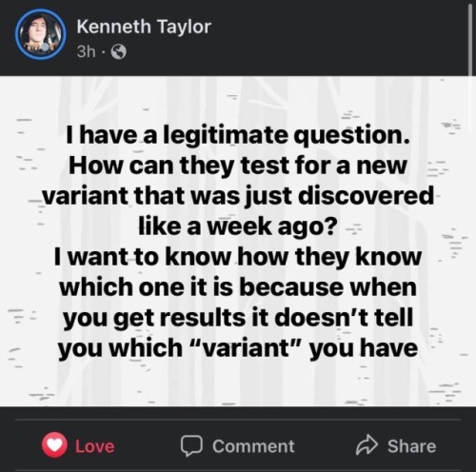Click the Kenneth Taylor name link

coord(144,27)
